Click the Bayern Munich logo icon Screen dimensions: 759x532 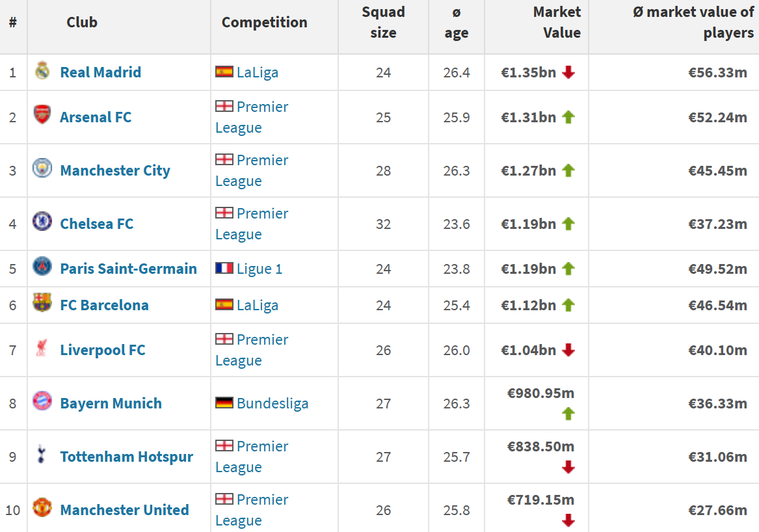pyautogui.click(x=42, y=401)
